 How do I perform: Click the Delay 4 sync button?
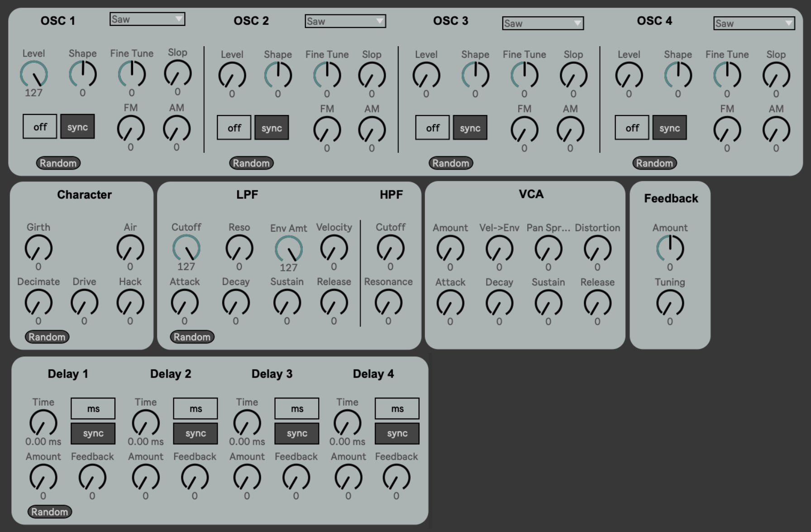pyautogui.click(x=397, y=433)
